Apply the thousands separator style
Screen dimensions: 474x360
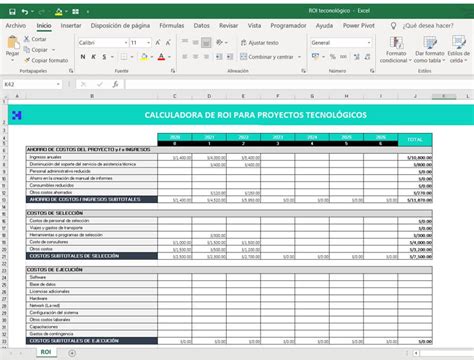pyautogui.click(x=343, y=57)
